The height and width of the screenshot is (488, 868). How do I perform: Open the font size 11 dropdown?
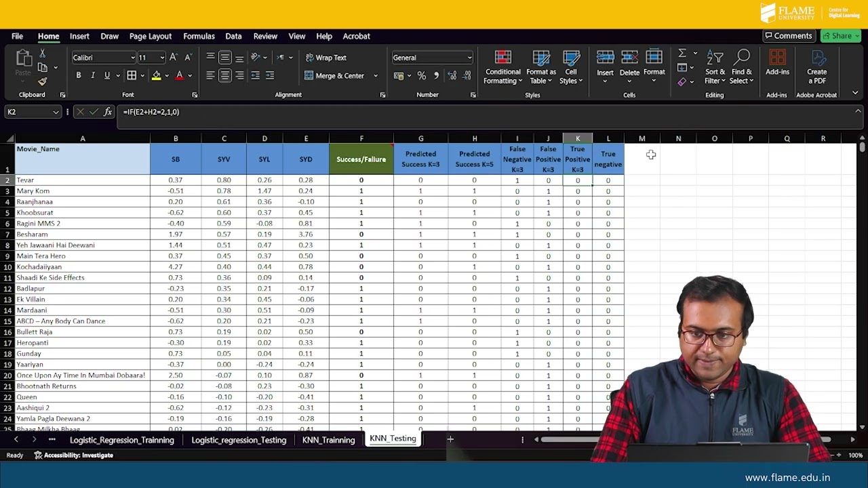(x=161, y=58)
